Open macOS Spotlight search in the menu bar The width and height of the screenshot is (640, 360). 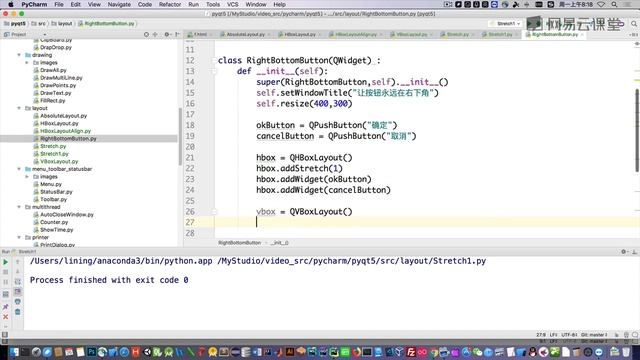614,4
